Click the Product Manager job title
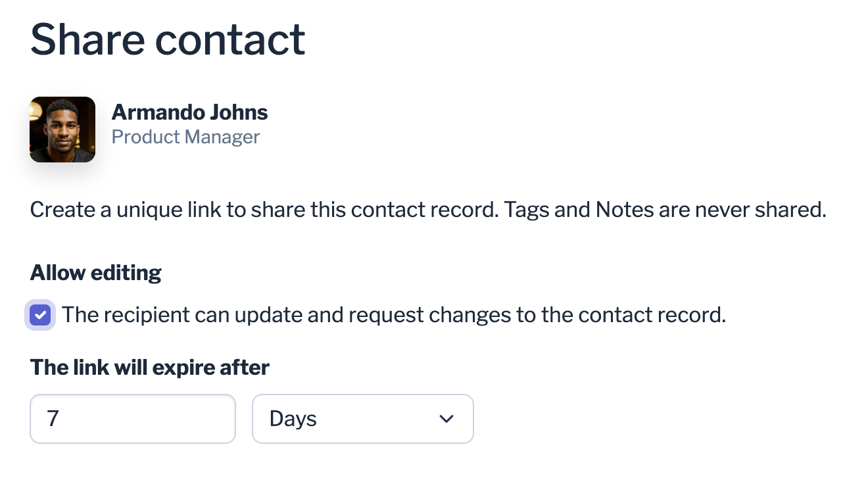Image resolution: width=868 pixels, height=480 pixels. pos(186,137)
